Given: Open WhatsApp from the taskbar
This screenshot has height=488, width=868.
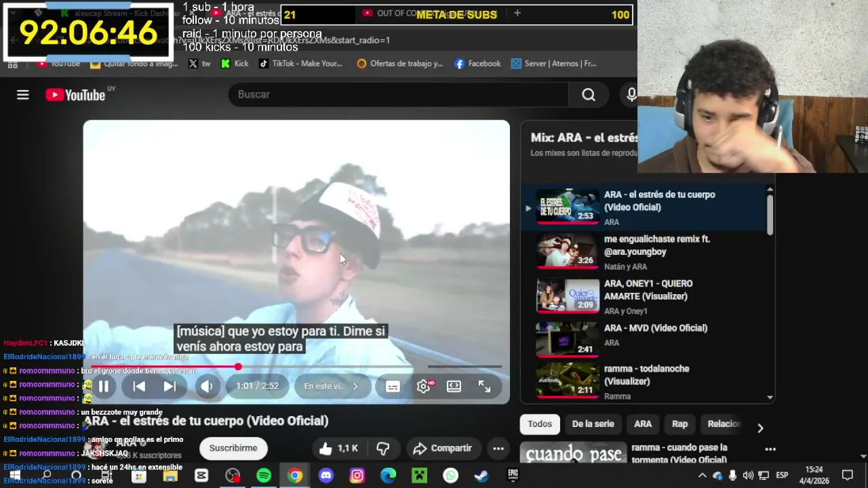Looking at the screenshot, I should click(x=450, y=476).
